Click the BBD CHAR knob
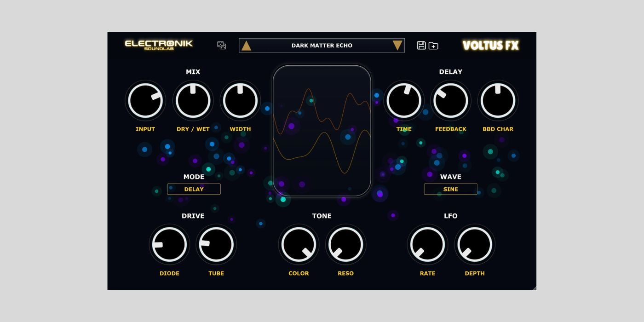The width and height of the screenshot is (644, 322). point(498,100)
